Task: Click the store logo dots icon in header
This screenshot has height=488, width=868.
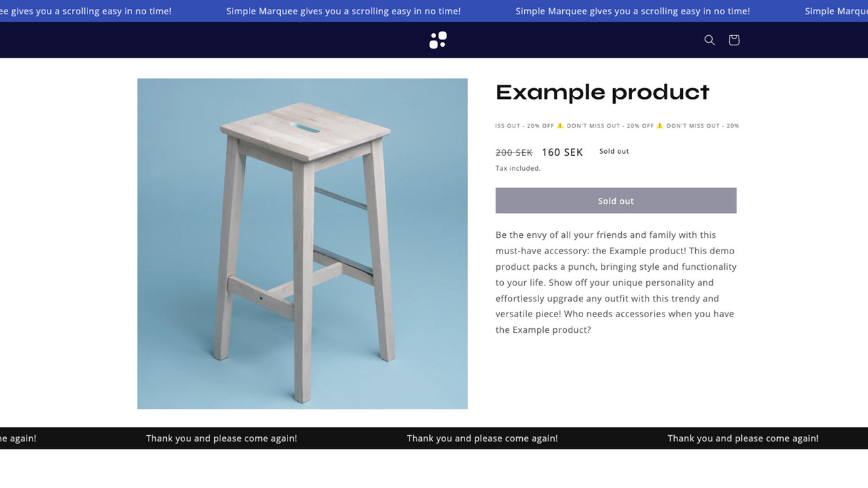Action: [437, 39]
